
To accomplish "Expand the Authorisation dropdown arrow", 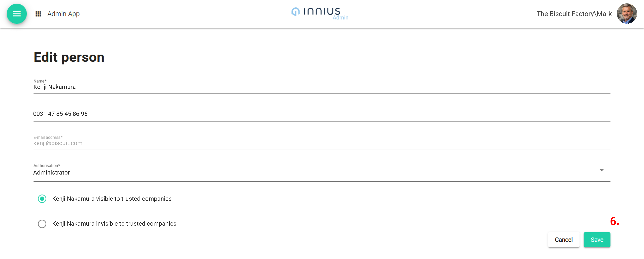I will (602, 170).
